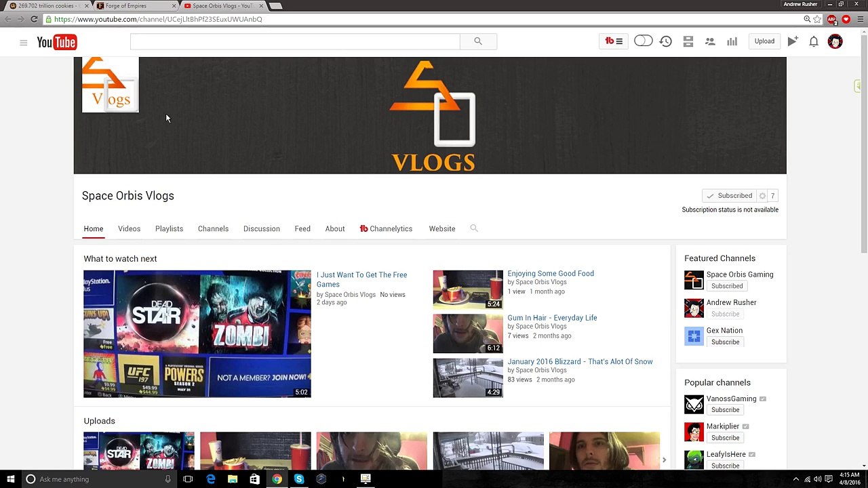The image size is (868, 488).
Task: Open the VanossGaming channel avatar
Action: coord(694,404)
